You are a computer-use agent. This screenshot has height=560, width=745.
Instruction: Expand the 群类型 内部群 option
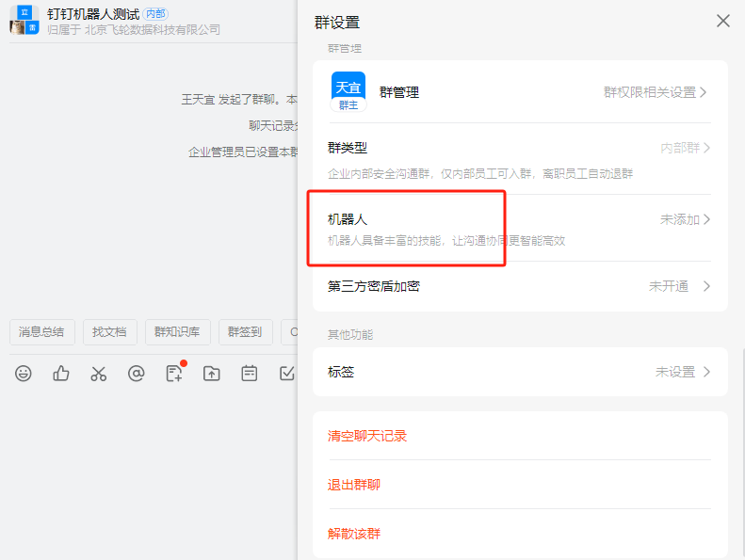click(x=520, y=159)
